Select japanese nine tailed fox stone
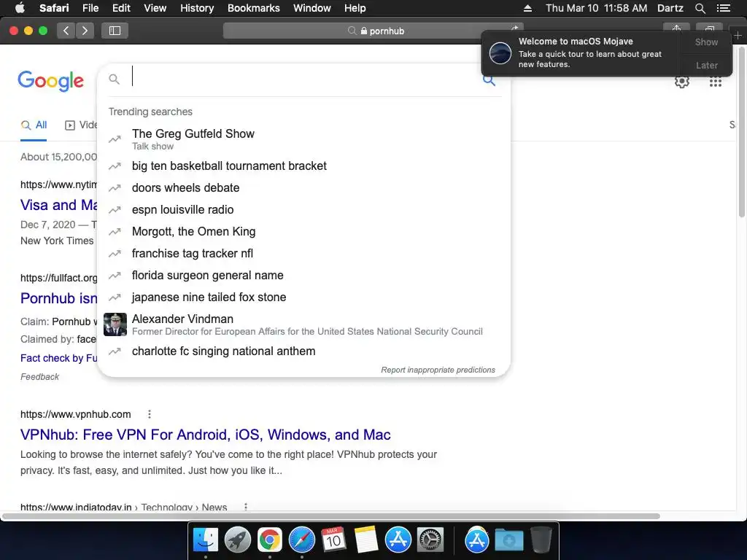Image resolution: width=747 pixels, height=560 pixels. pyautogui.click(x=303, y=297)
